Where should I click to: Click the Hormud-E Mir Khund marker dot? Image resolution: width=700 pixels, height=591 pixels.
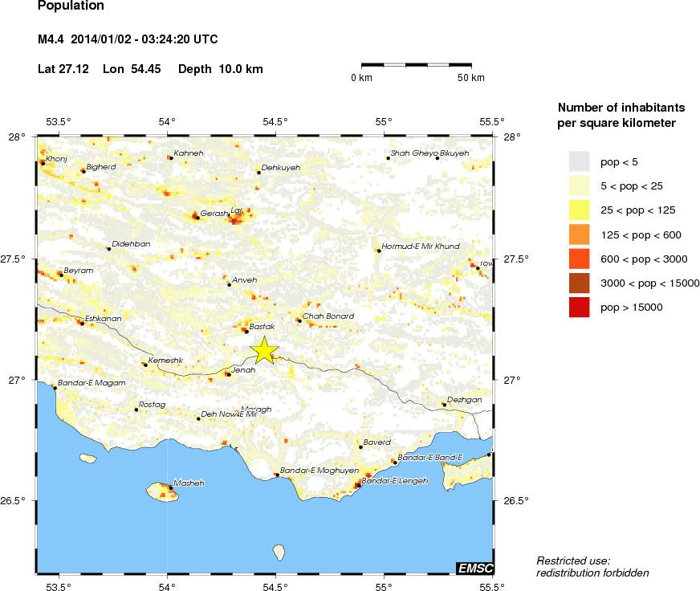[x=378, y=251]
